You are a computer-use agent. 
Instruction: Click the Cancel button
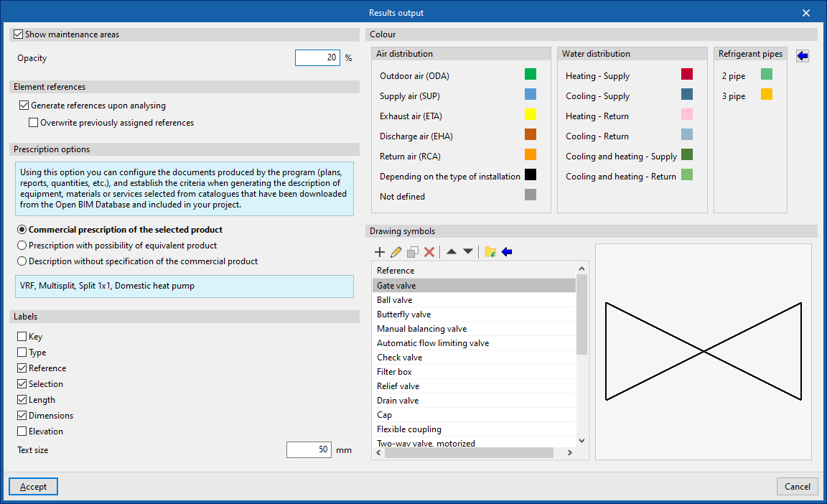coord(797,486)
